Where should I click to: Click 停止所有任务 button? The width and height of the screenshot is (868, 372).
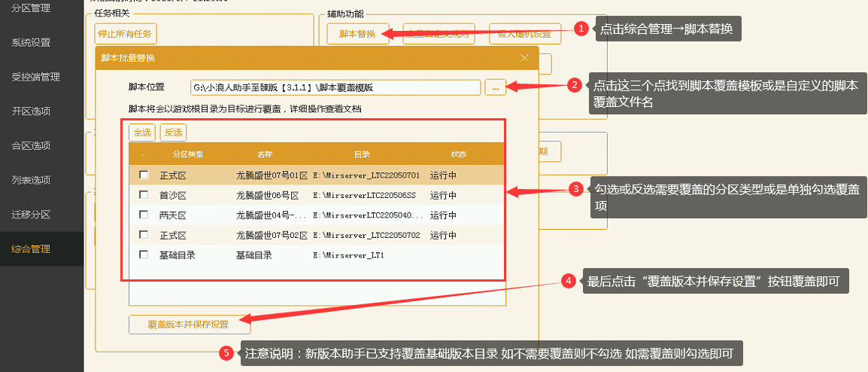[x=126, y=34]
